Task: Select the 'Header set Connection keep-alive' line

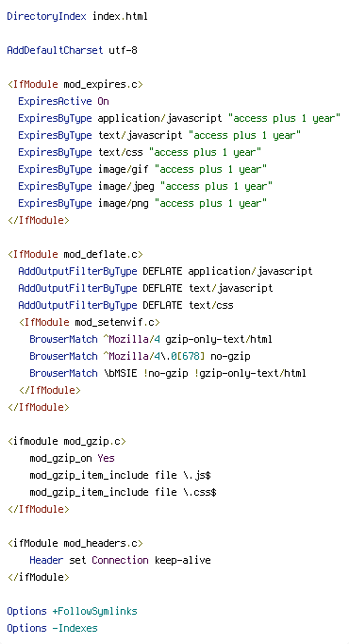Action: tap(120, 560)
